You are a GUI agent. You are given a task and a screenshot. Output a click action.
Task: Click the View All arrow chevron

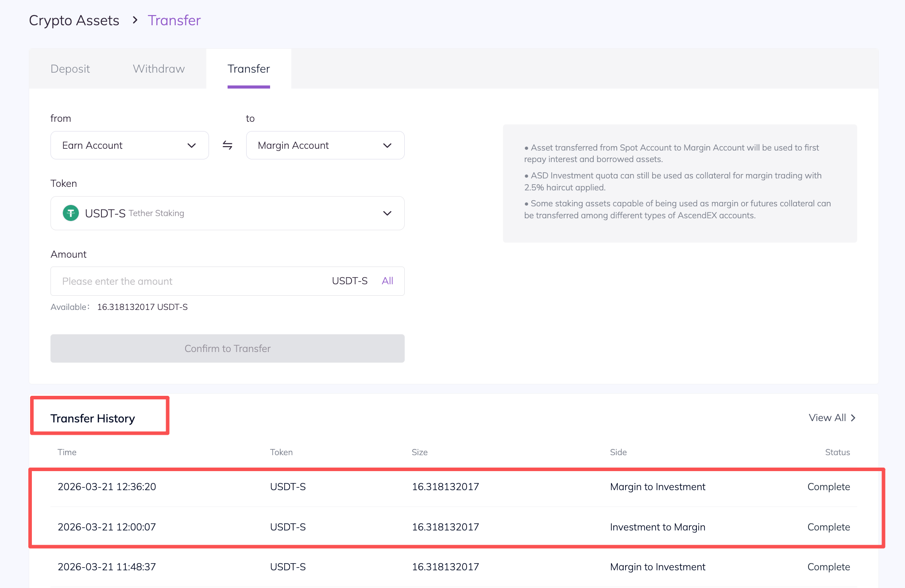pyautogui.click(x=853, y=418)
